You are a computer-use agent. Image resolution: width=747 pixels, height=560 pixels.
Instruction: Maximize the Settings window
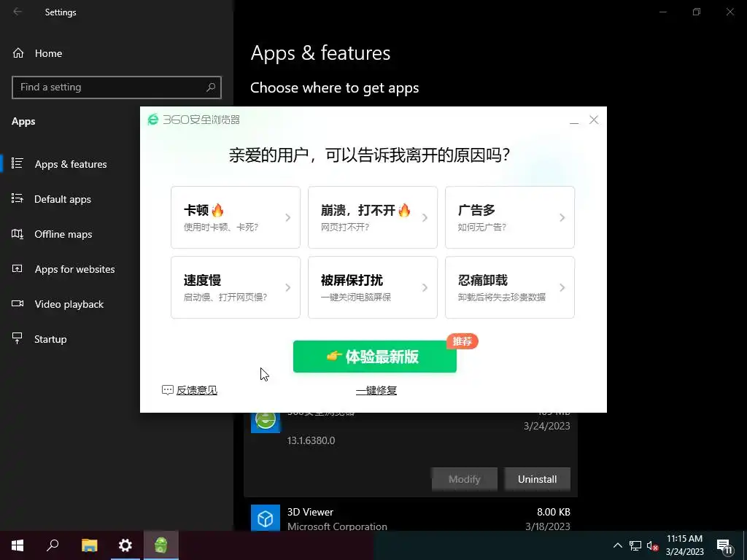click(x=697, y=12)
